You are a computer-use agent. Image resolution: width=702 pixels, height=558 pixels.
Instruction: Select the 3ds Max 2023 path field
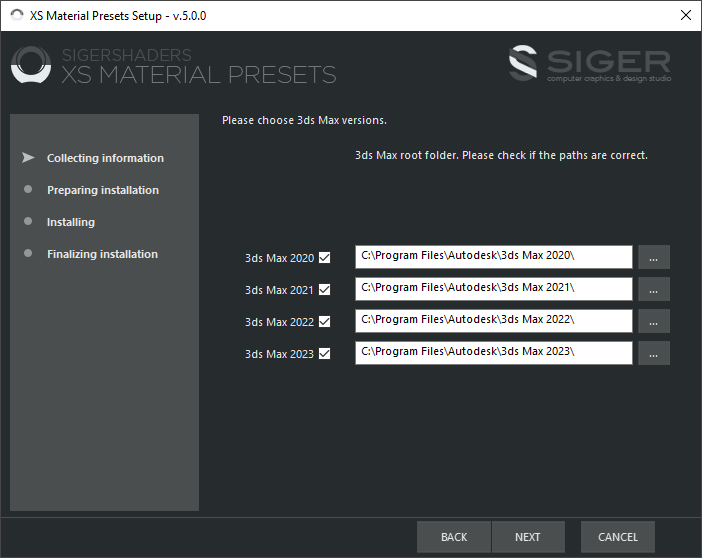pos(494,353)
